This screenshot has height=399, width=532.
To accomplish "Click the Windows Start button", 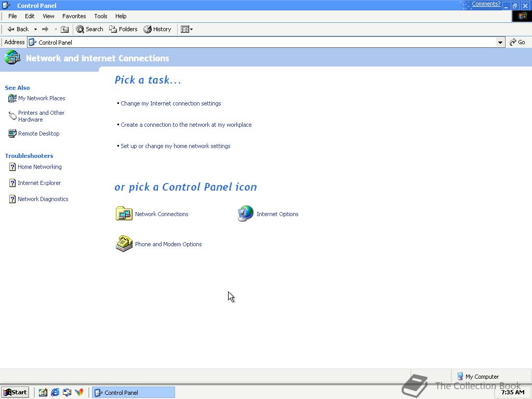I will [x=15, y=393].
